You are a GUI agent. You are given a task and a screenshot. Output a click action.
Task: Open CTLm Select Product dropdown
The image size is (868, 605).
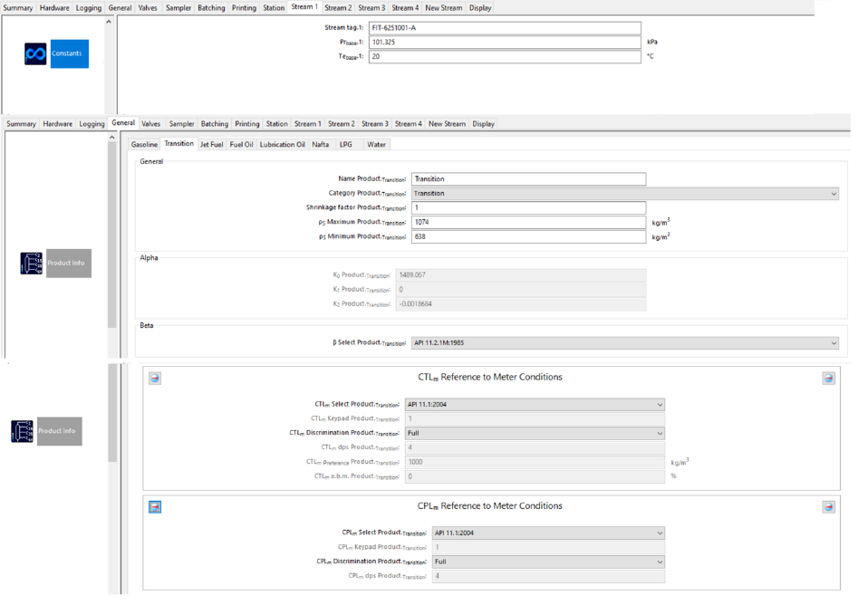pos(535,404)
